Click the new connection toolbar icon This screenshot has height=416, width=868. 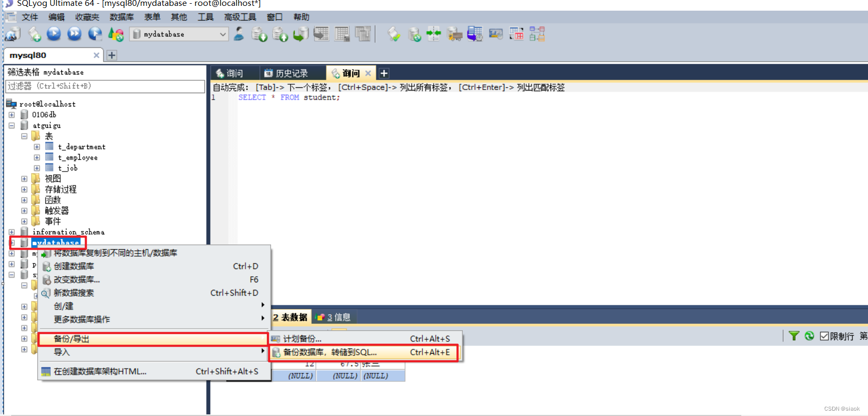coord(13,34)
